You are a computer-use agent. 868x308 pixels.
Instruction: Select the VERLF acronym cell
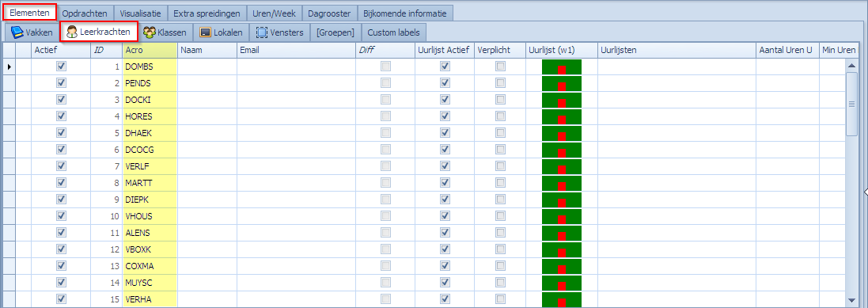coord(150,166)
